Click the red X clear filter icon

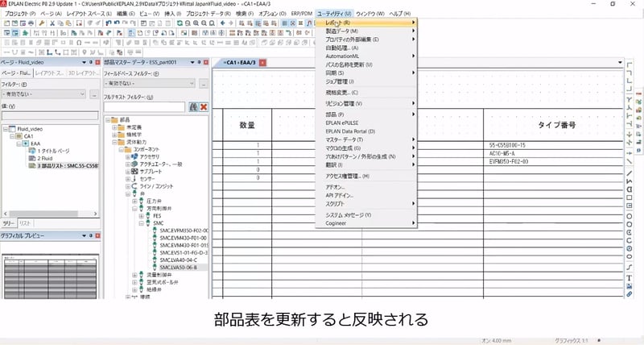204,107
